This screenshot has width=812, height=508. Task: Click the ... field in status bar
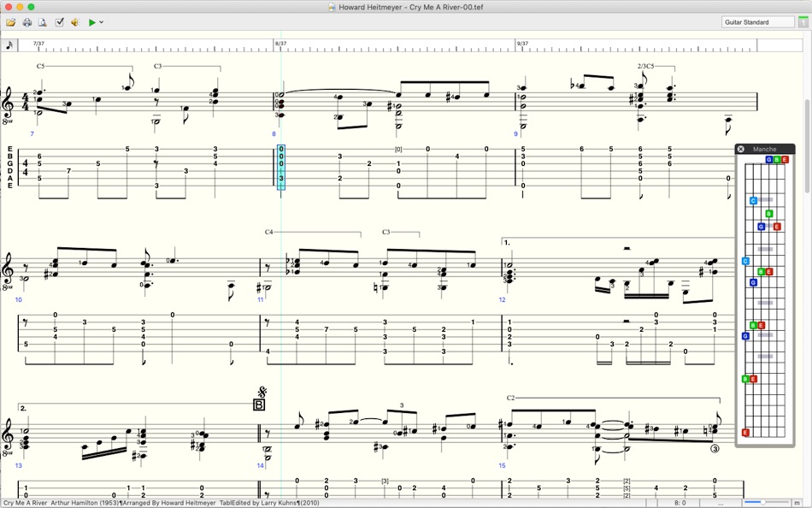coord(721,503)
